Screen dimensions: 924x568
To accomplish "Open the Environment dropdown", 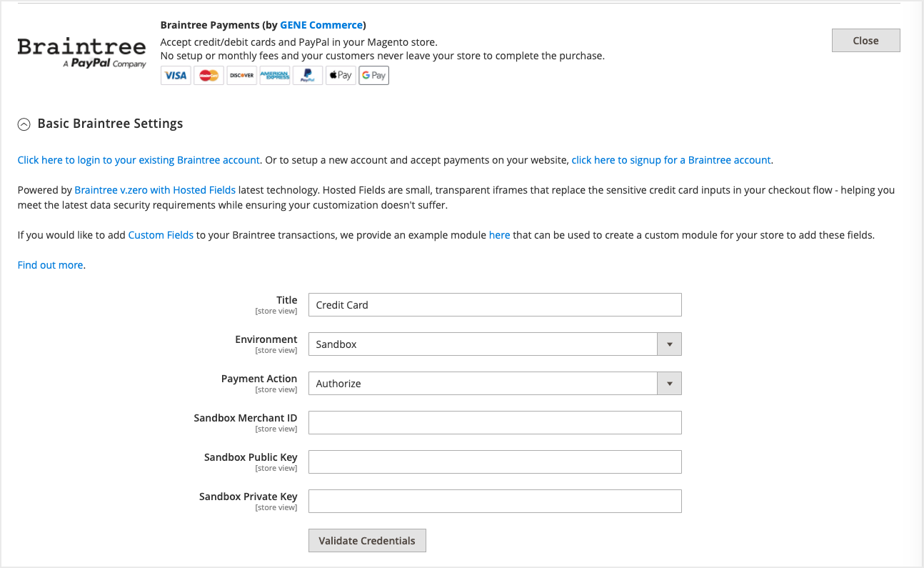I will point(495,344).
